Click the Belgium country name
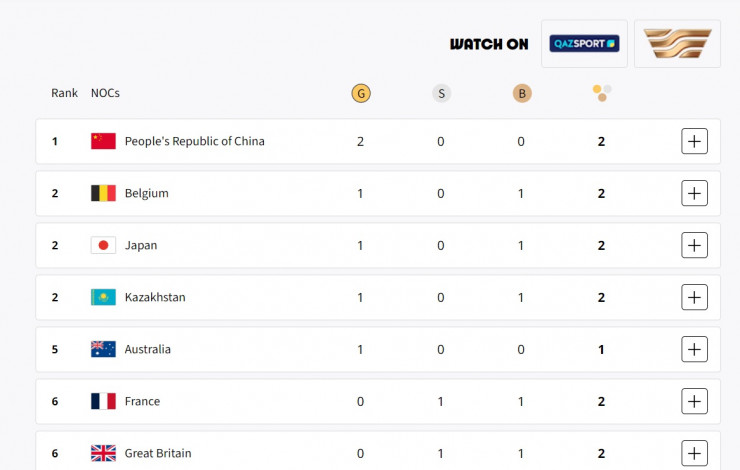The width and height of the screenshot is (740, 470). pyautogui.click(x=146, y=193)
